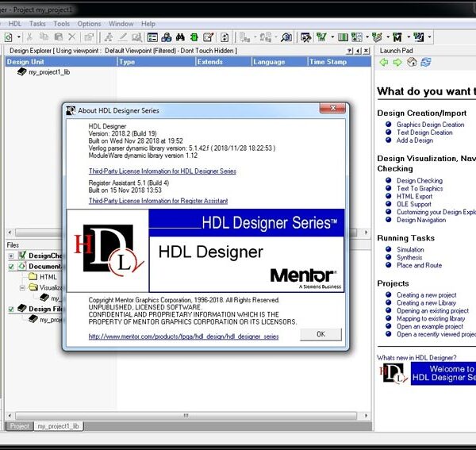Open the Options menu
The image size is (476, 450).
click(89, 24)
